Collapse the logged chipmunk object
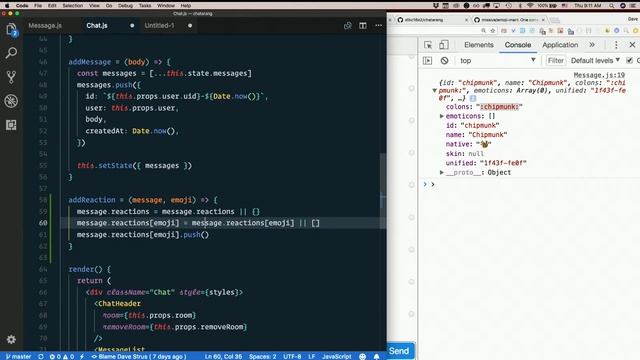The image size is (640, 360). click(x=435, y=91)
